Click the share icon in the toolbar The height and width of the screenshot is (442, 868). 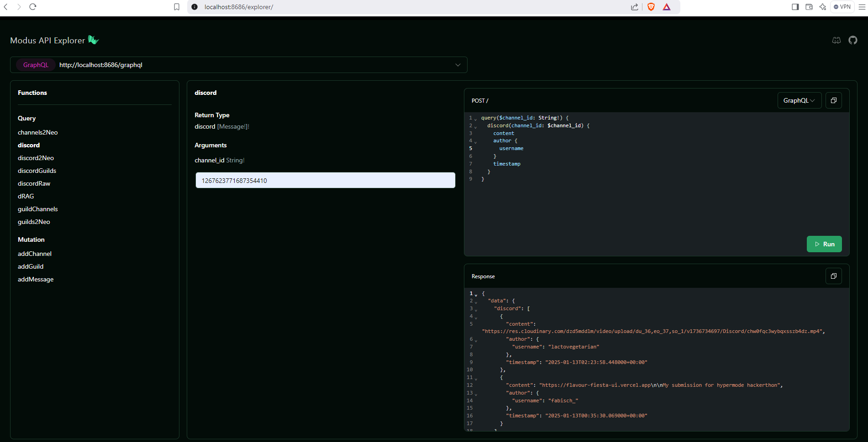[634, 7]
